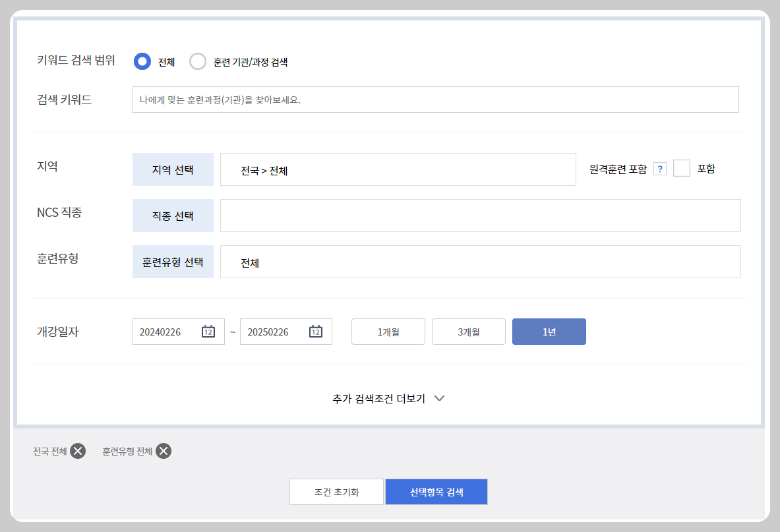Set date range to 3개월
Image resolution: width=780 pixels, height=532 pixels.
468,332
